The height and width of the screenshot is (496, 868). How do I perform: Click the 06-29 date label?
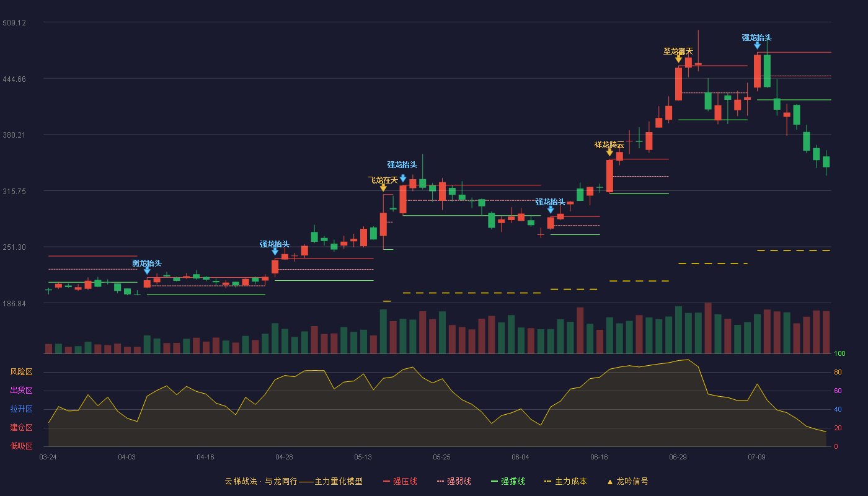(x=678, y=457)
